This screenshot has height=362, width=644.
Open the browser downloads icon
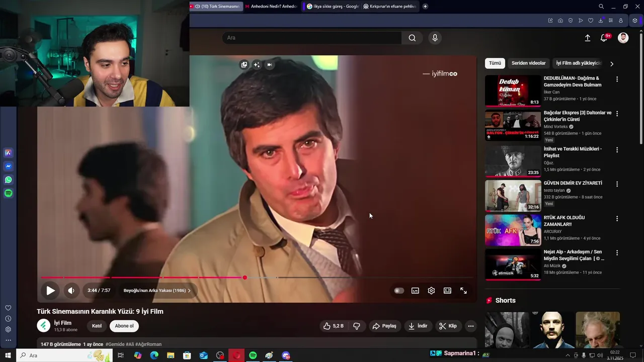tap(601, 21)
